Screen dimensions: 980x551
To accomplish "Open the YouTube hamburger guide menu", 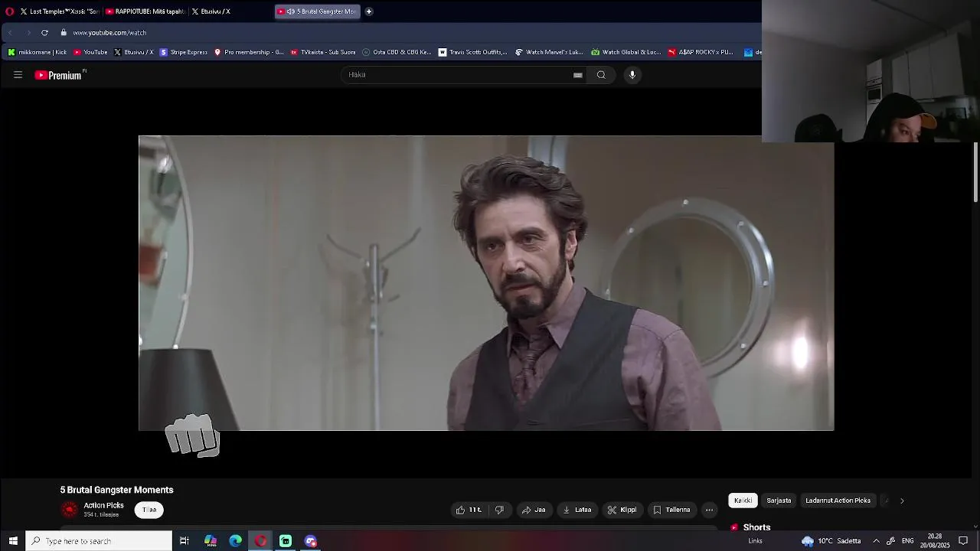I will pos(18,75).
